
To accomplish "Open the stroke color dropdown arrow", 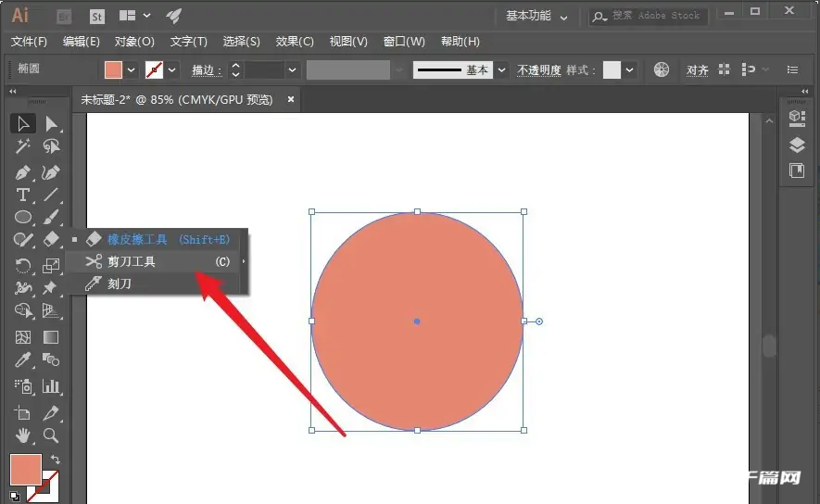I will pyautogui.click(x=171, y=70).
